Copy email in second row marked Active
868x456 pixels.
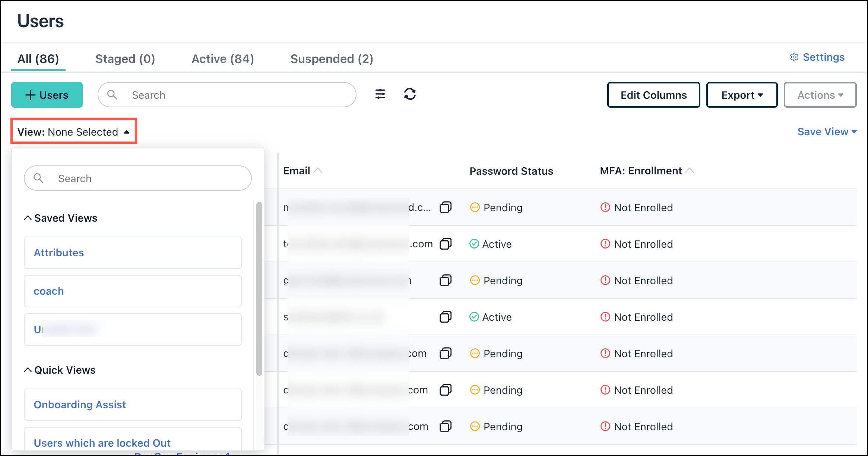click(445, 244)
